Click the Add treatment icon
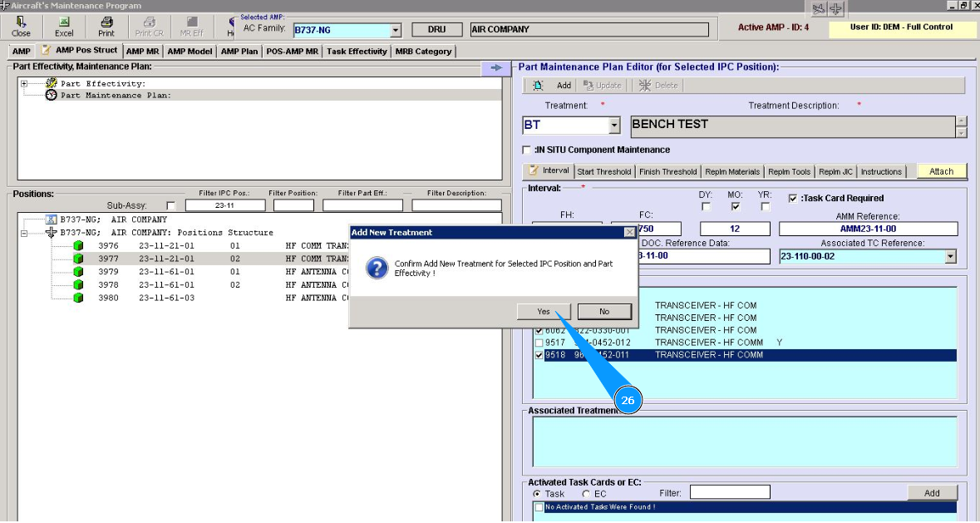Screen dimensions: 980x523 [x=538, y=86]
